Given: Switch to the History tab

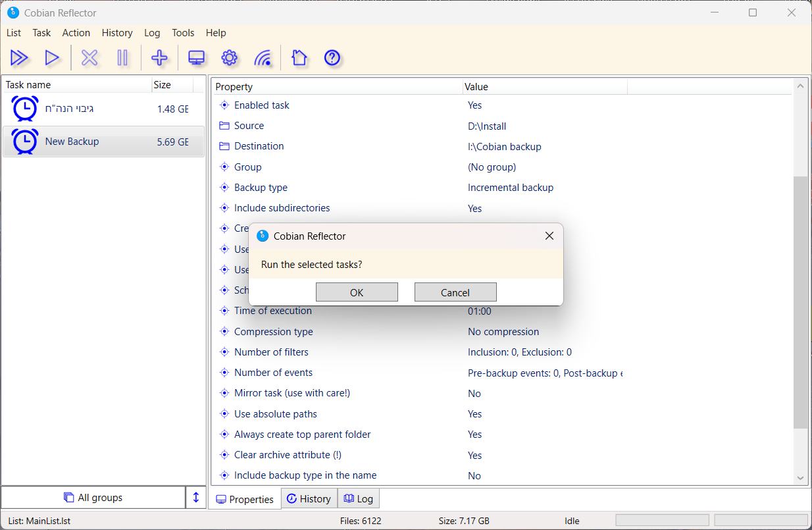Looking at the screenshot, I should point(309,499).
